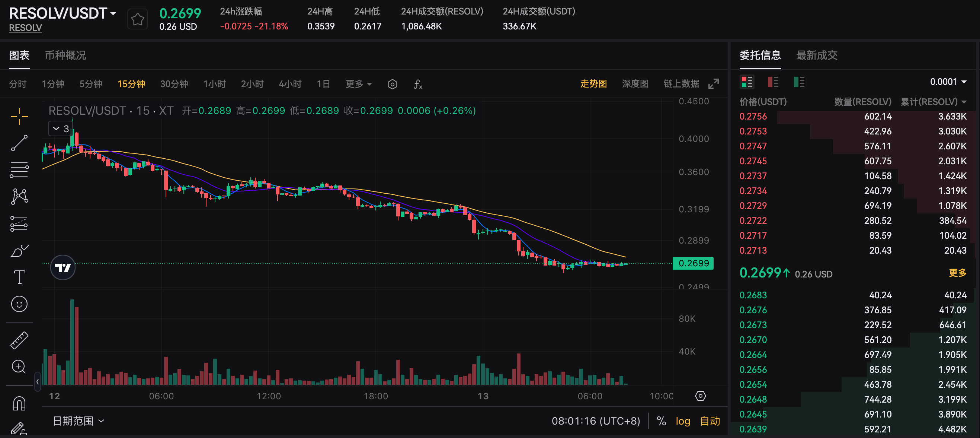Switch to the 图表 chart tab

(19, 55)
